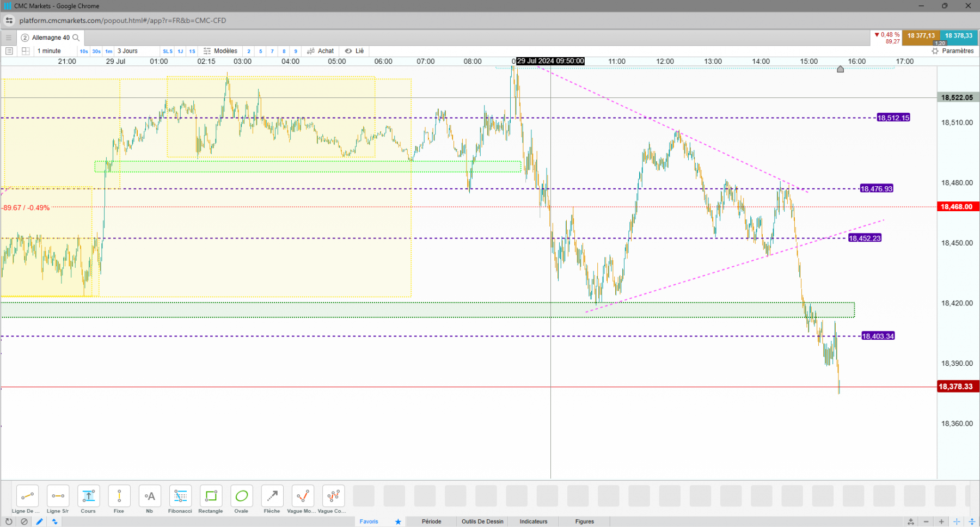The width and height of the screenshot is (980, 527).
Task: Click the zoom out minus button
Action: coord(926,522)
